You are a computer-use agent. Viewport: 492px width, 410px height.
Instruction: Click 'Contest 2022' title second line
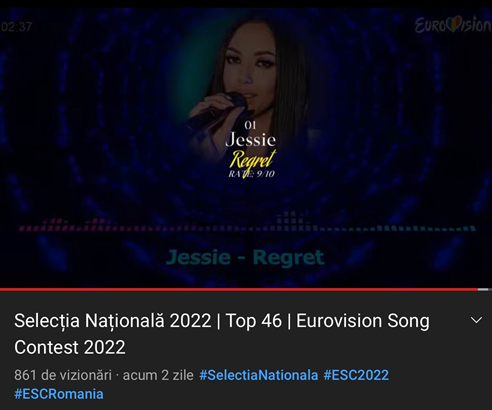pyautogui.click(x=70, y=347)
